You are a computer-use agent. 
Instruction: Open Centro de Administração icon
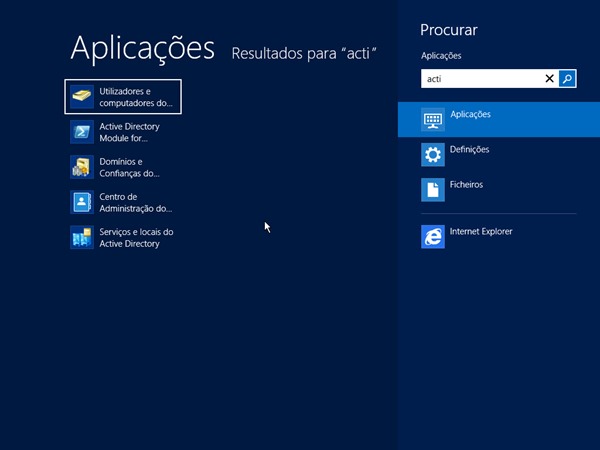(x=82, y=202)
